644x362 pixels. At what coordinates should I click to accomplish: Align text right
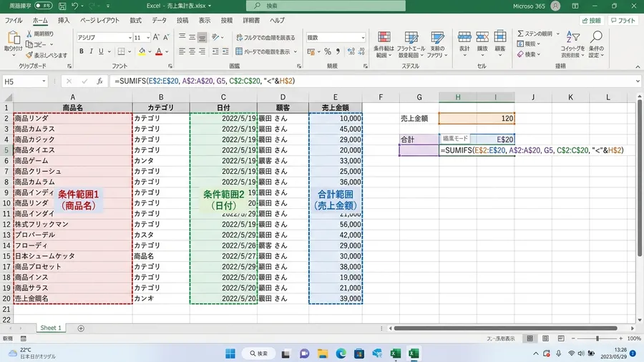(x=202, y=52)
